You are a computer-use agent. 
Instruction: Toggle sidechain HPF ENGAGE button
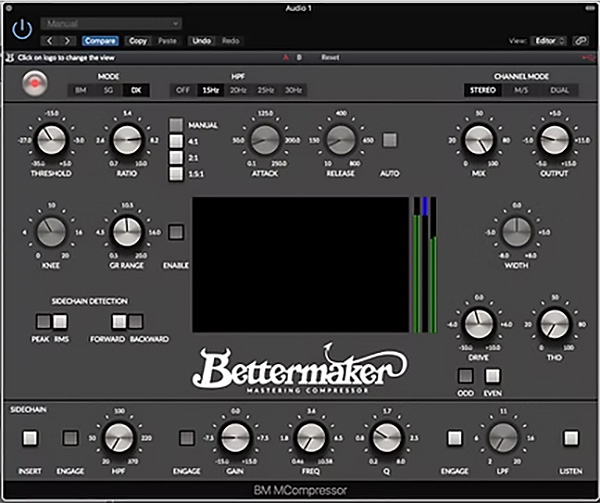(x=70, y=438)
